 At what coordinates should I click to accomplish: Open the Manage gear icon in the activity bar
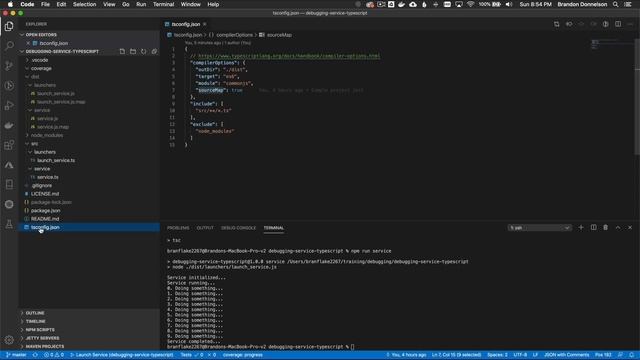[x=9, y=340]
